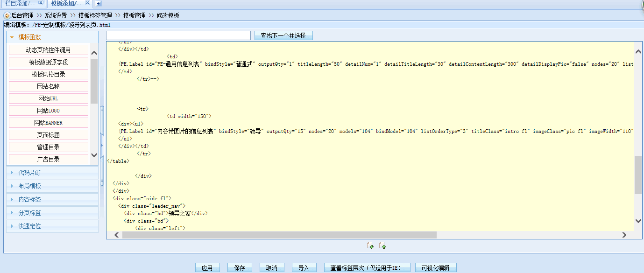Insert the 网站LOGO template function
The width and height of the screenshot is (644, 273).
coord(49,111)
